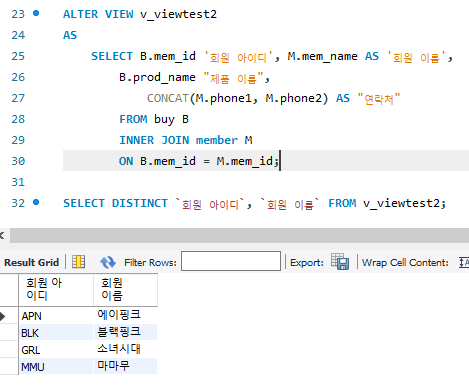
Task: Refresh the result grid data
Action: pos(108,262)
